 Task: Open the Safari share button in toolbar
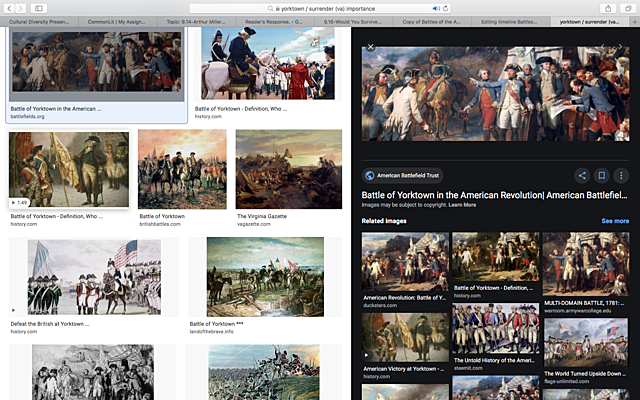click(608, 8)
